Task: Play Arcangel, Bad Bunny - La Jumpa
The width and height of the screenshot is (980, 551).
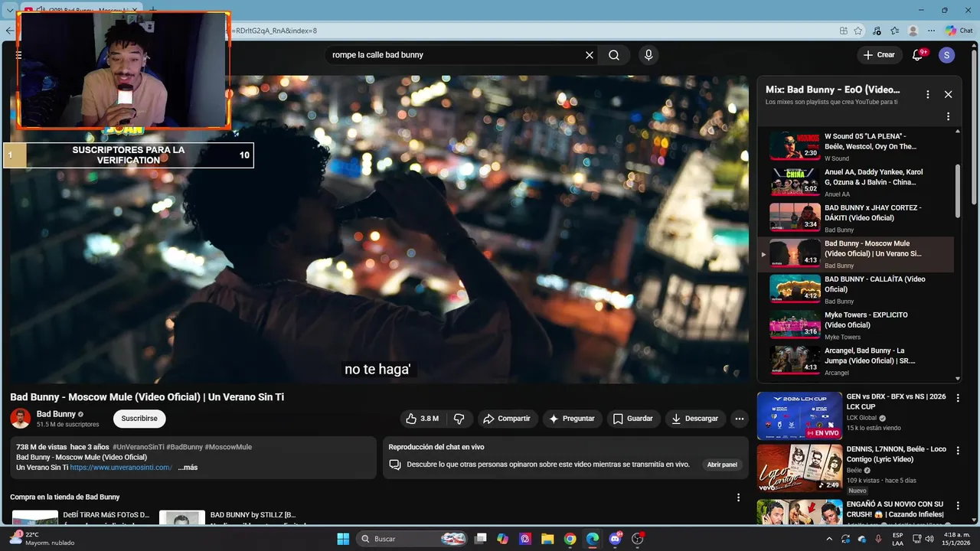Action: [x=856, y=360]
